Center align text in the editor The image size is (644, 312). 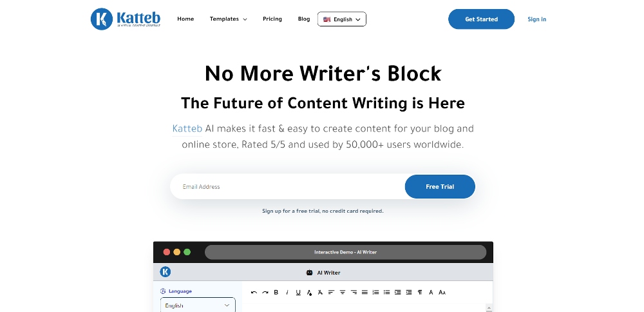343,292
